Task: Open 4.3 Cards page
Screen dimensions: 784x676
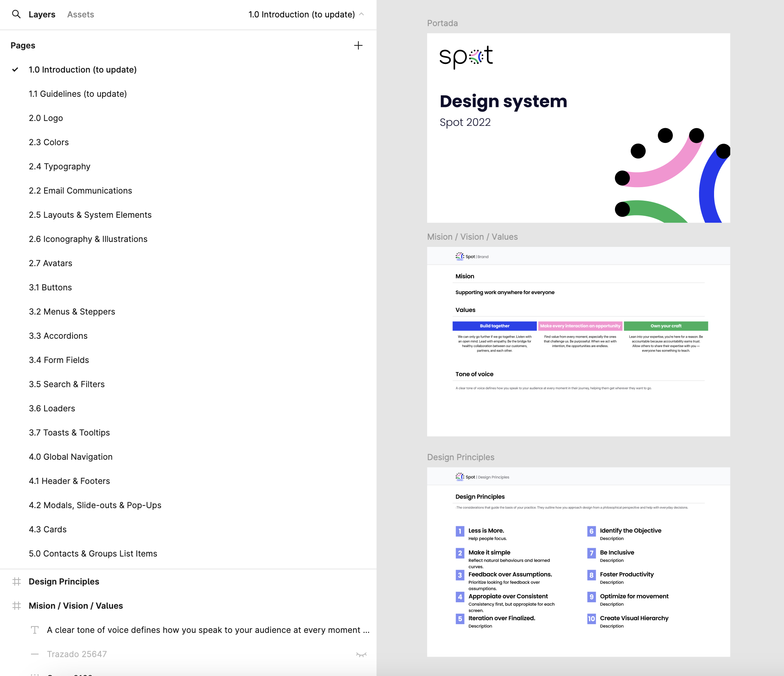Action: click(48, 530)
